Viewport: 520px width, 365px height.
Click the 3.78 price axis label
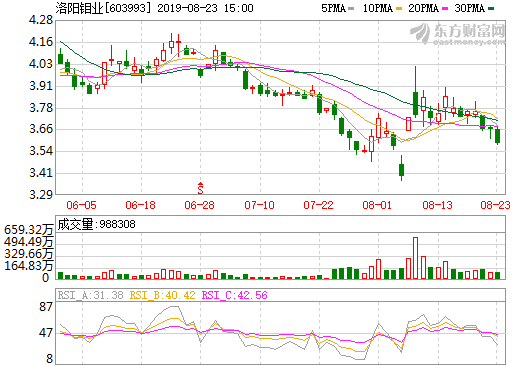(41, 108)
